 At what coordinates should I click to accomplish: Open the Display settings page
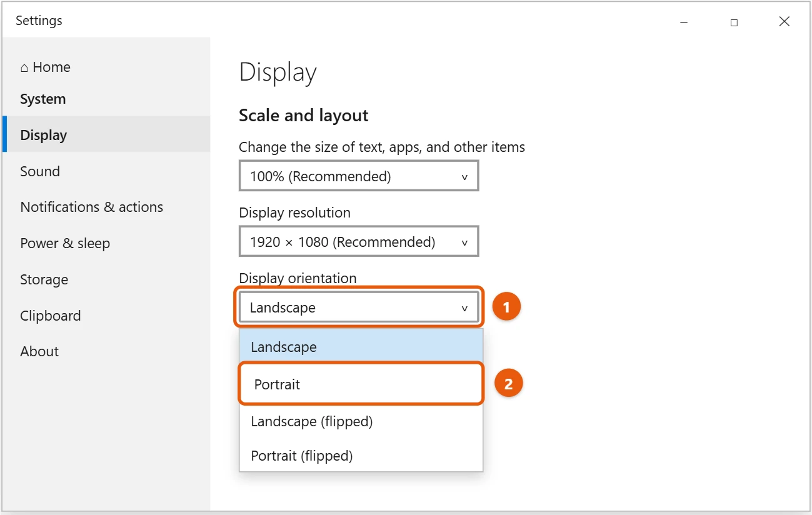(x=106, y=134)
